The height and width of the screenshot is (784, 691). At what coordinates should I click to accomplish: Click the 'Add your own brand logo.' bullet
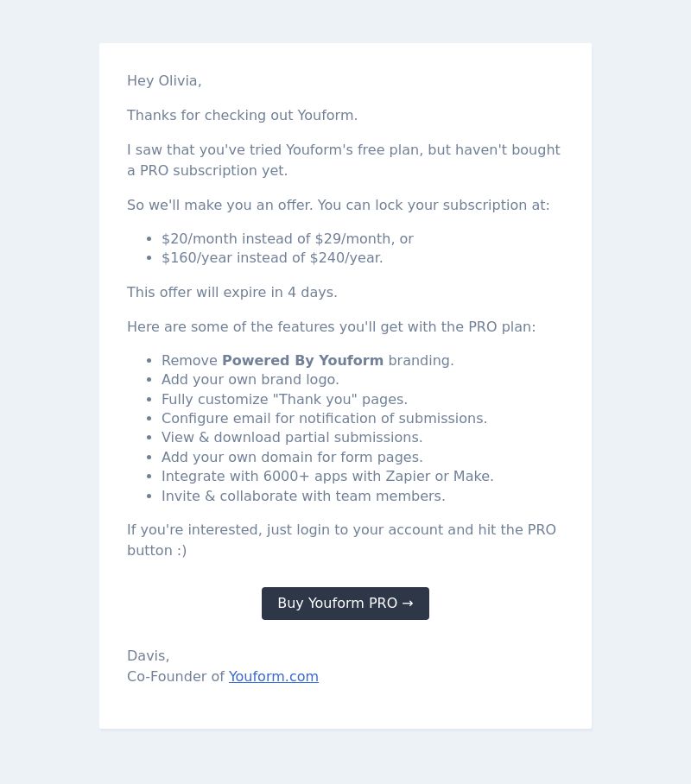[250, 380]
